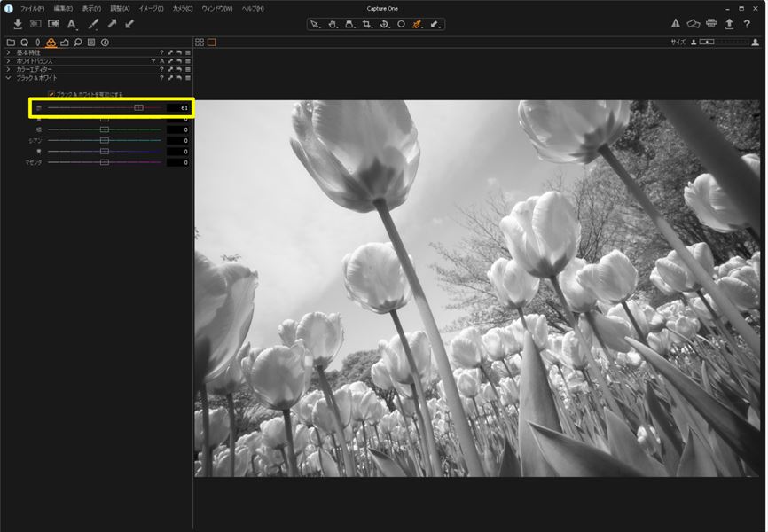
Task: Open the ファイル(F) menu
Action: [32, 8]
